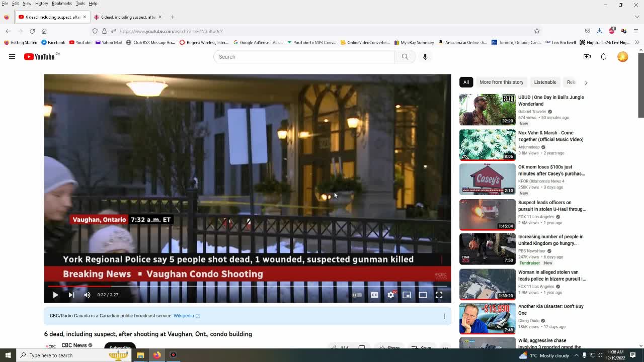Open the Flightradar24 bookmark
Image resolution: width=644 pixels, height=362 pixels.
click(x=604, y=42)
